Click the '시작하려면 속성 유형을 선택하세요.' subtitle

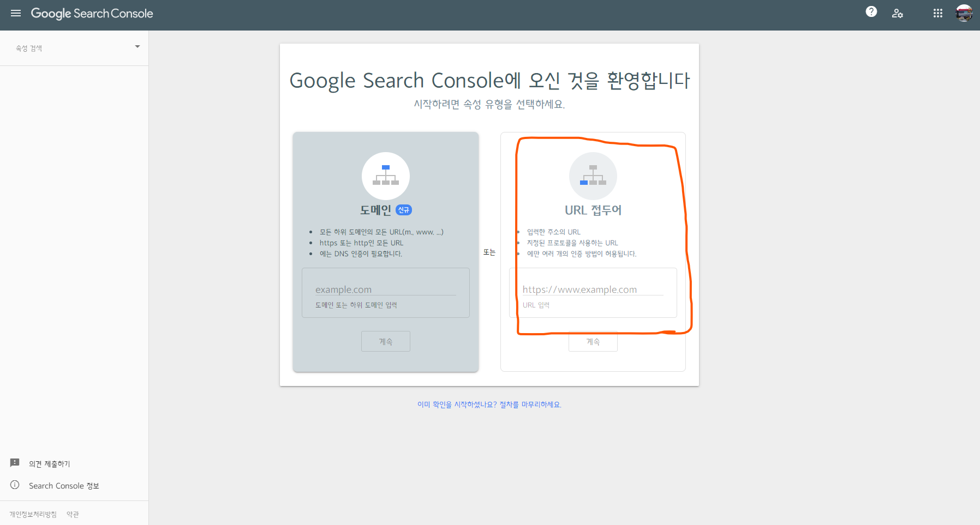coord(489,104)
